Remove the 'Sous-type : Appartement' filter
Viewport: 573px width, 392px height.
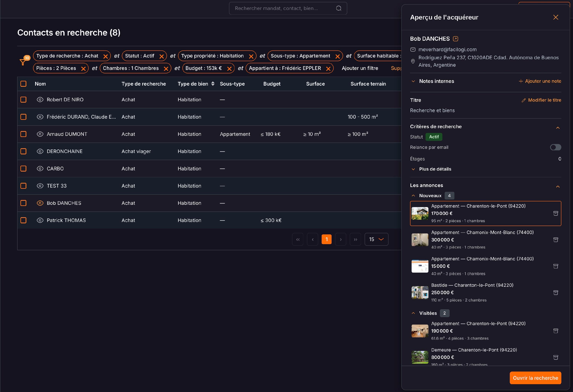click(x=337, y=56)
